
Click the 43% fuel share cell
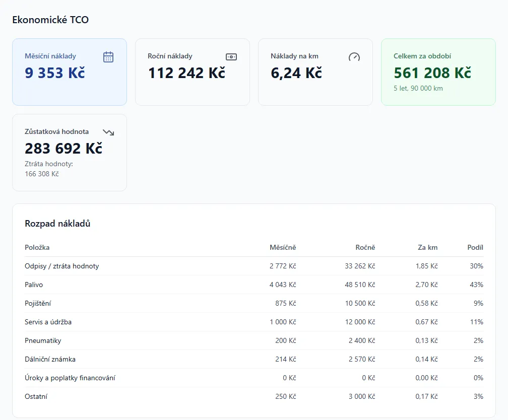coord(476,285)
